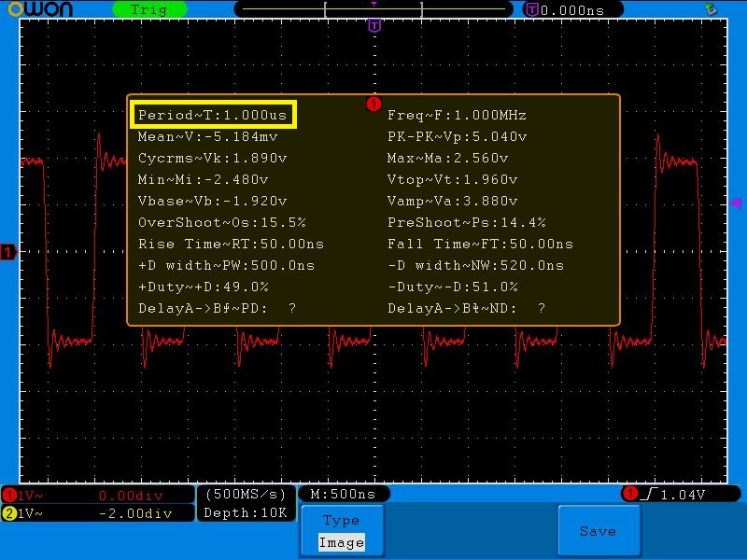This screenshot has width=747, height=560.
Task: Click the channel 2 1V~ scale readout
Action: point(31,513)
